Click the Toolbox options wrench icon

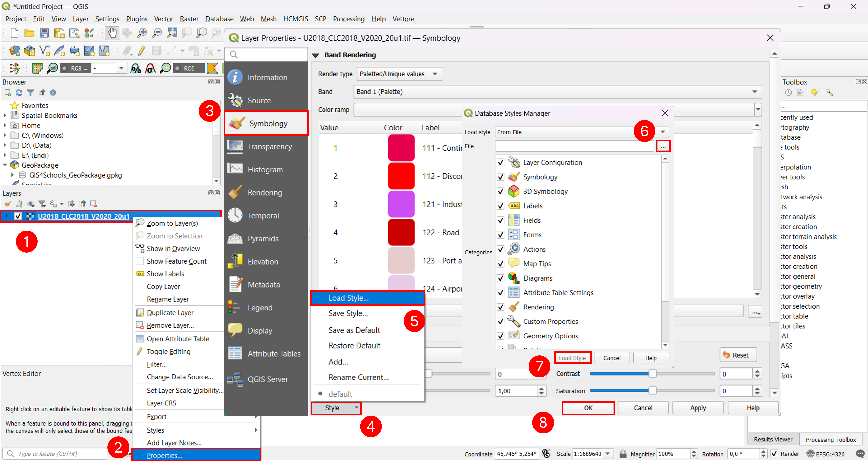point(829,93)
